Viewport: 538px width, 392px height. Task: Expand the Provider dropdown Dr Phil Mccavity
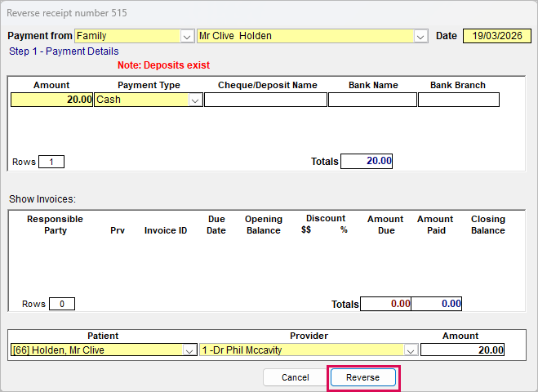411,350
